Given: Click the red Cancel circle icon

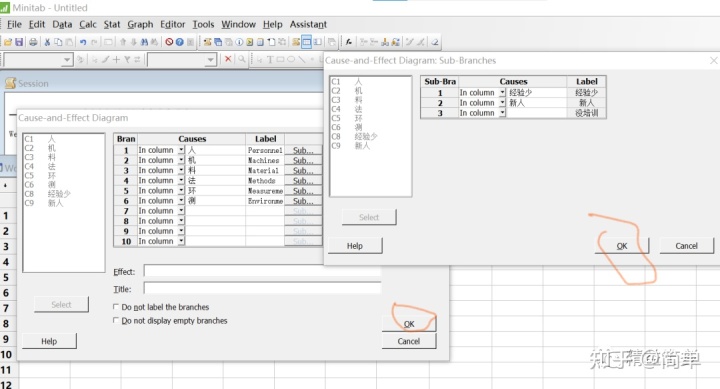Looking at the screenshot, I should 169,42.
